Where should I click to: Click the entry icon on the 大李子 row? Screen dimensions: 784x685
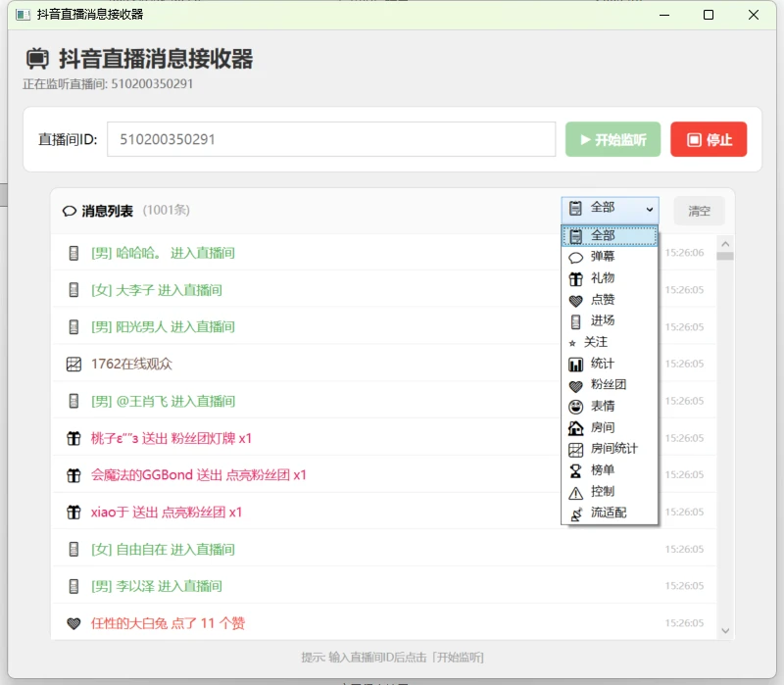(73, 290)
